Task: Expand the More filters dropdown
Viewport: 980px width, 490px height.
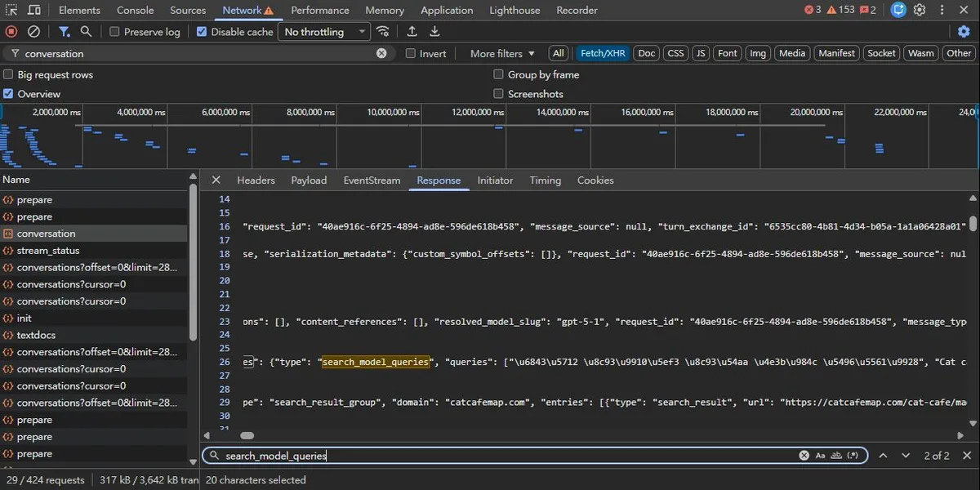Action: [502, 53]
